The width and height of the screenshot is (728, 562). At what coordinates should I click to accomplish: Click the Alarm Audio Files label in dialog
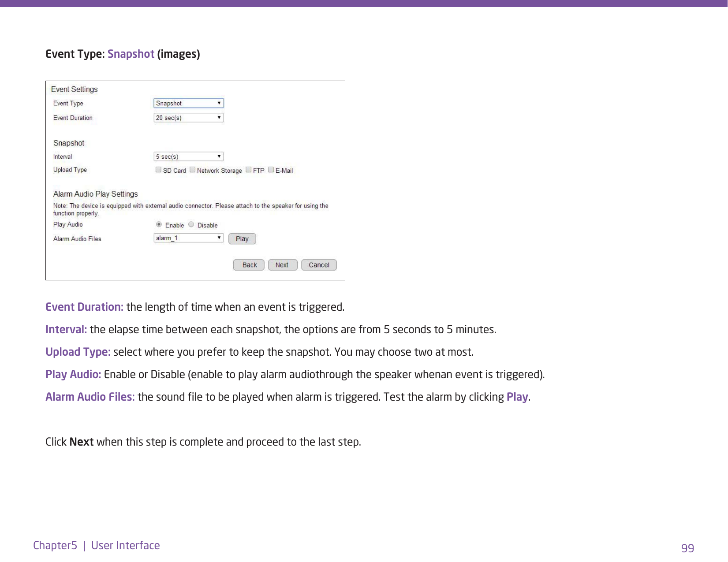click(x=77, y=239)
